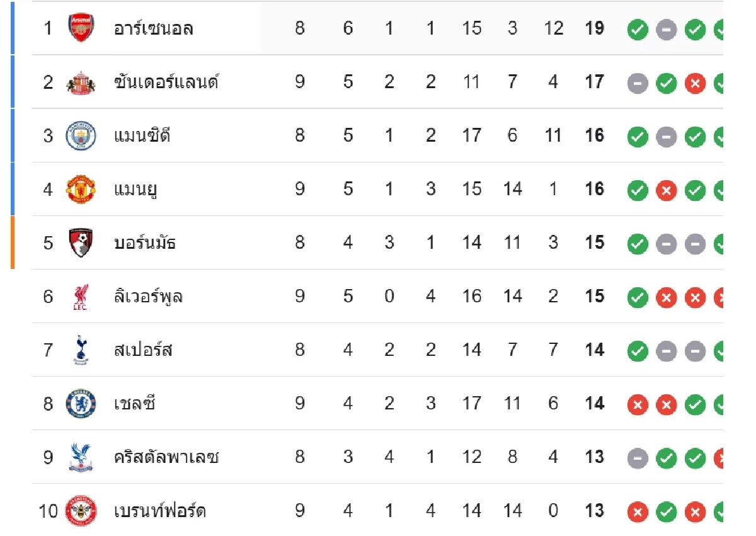Screen dimensions: 756x536
Task: Open team name ซันเดอร์แลนด์
Action: tap(166, 83)
